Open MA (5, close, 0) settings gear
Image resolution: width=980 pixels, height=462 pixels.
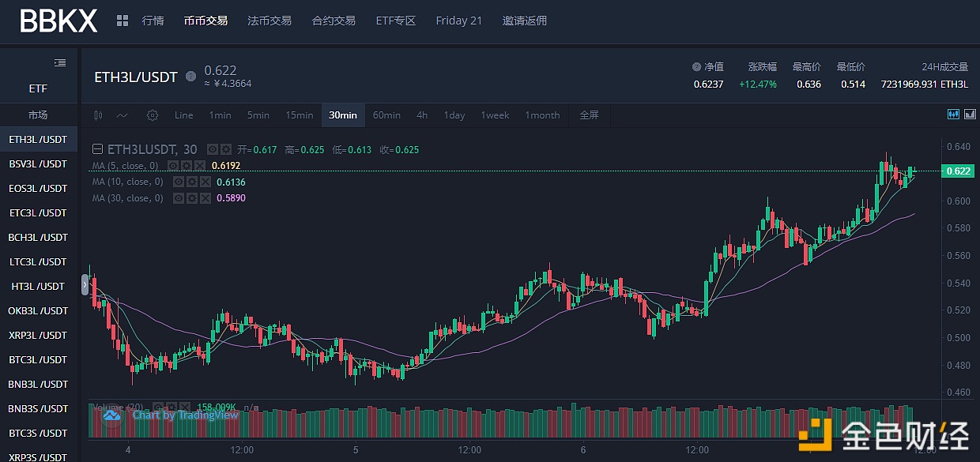coord(187,166)
